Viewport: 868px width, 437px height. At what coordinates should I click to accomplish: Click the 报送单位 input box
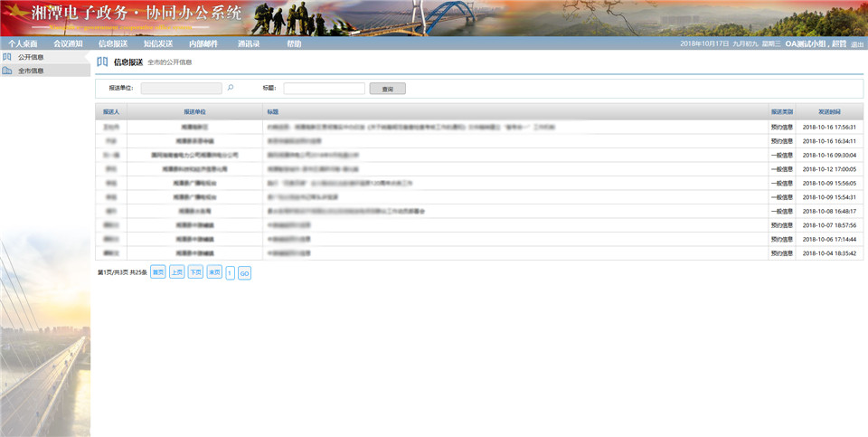click(x=181, y=89)
